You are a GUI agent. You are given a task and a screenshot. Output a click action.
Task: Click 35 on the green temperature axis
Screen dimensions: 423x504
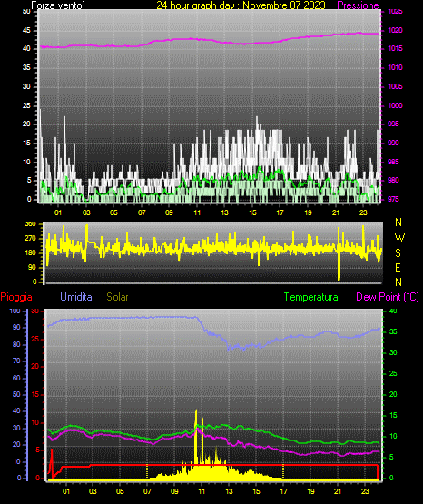tap(393, 331)
